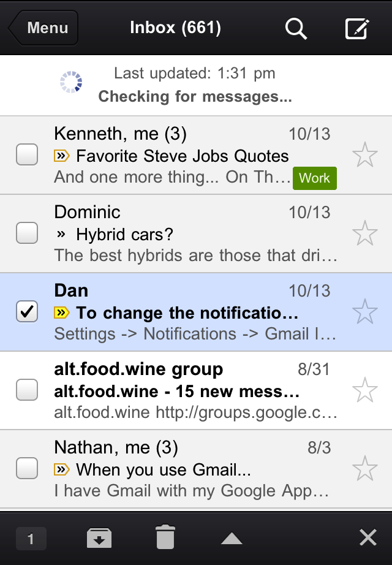The image size is (392, 565).
Task: Delete selected message with trash icon
Action: 165,538
